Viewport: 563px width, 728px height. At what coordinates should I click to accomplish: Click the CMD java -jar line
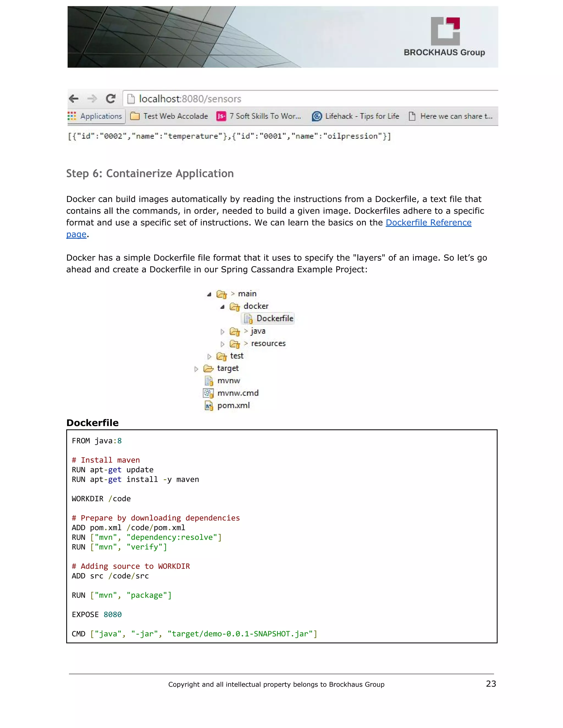pyautogui.click(x=194, y=634)
